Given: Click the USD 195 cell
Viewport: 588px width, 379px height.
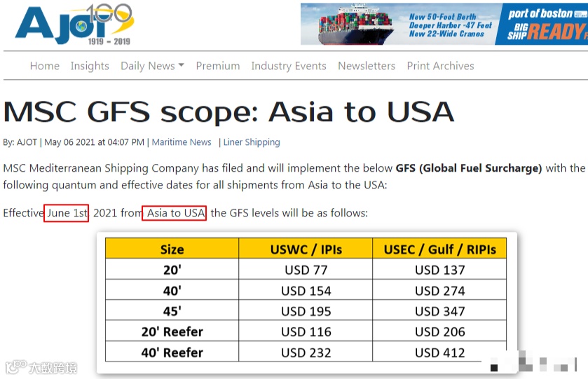Looking at the screenshot, I should pyautogui.click(x=306, y=311).
